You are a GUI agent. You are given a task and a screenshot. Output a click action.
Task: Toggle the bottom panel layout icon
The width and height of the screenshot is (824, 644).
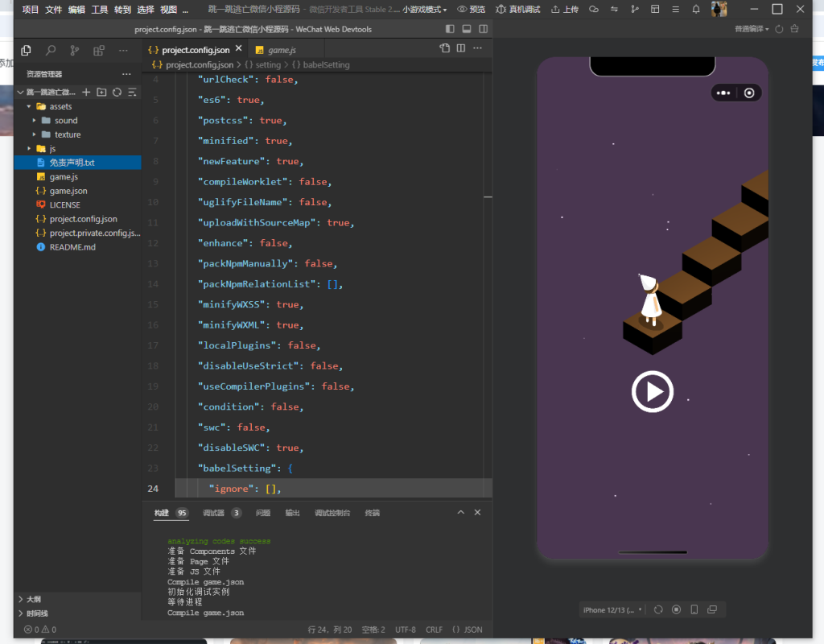pyautogui.click(x=467, y=29)
